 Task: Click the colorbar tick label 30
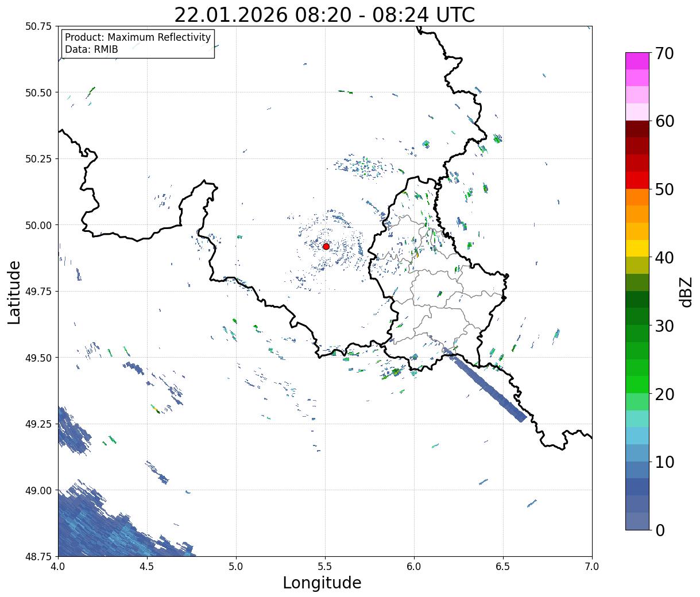click(x=664, y=325)
